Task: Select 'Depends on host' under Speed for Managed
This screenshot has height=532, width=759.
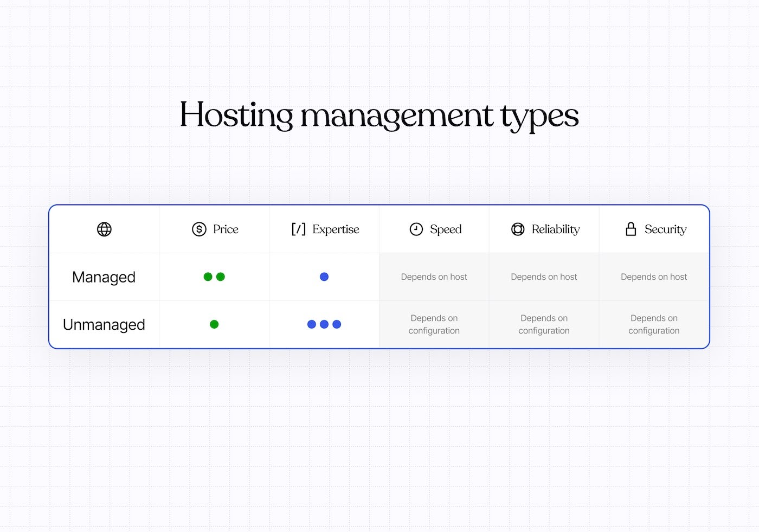Action: click(x=433, y=277)
